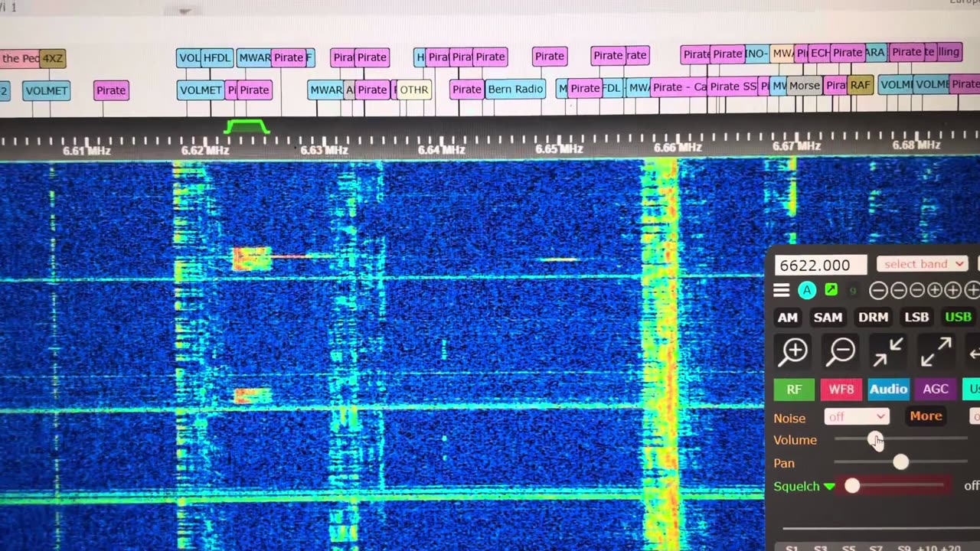Select DRM demodulation mode
Screen dimensions: 980x551
click(x=873, y=317)
